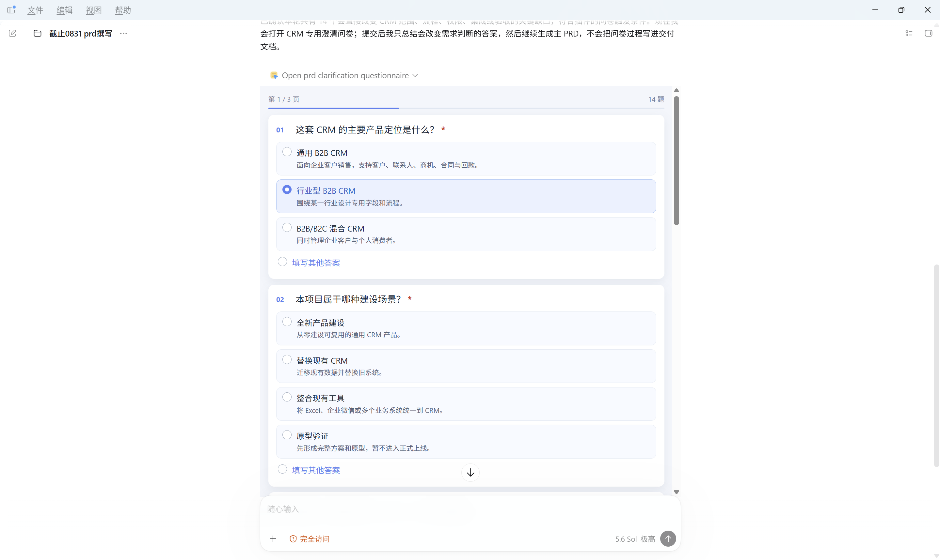Click 填写其他答案 under question 02
The height and width of the screenshot is (560, 940).
click(x=316, y=470)
